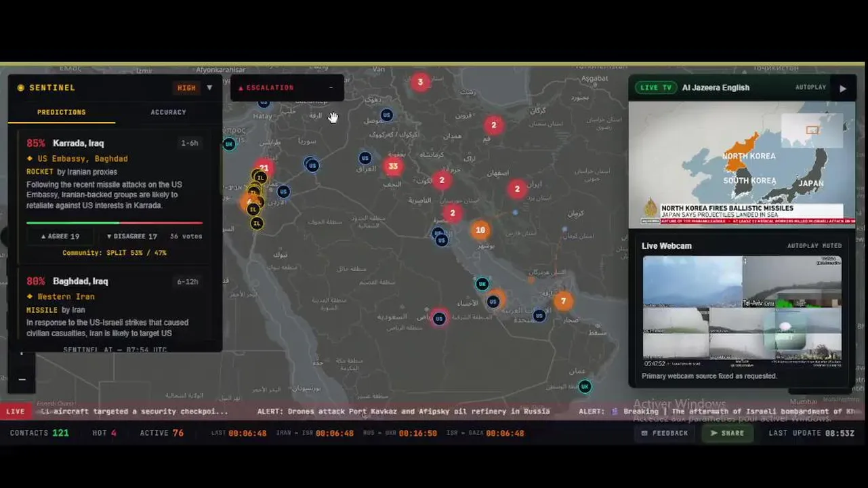Click the 1-6h timeframe badge
This screenshot has width=868, height=488.
point(190,144)
